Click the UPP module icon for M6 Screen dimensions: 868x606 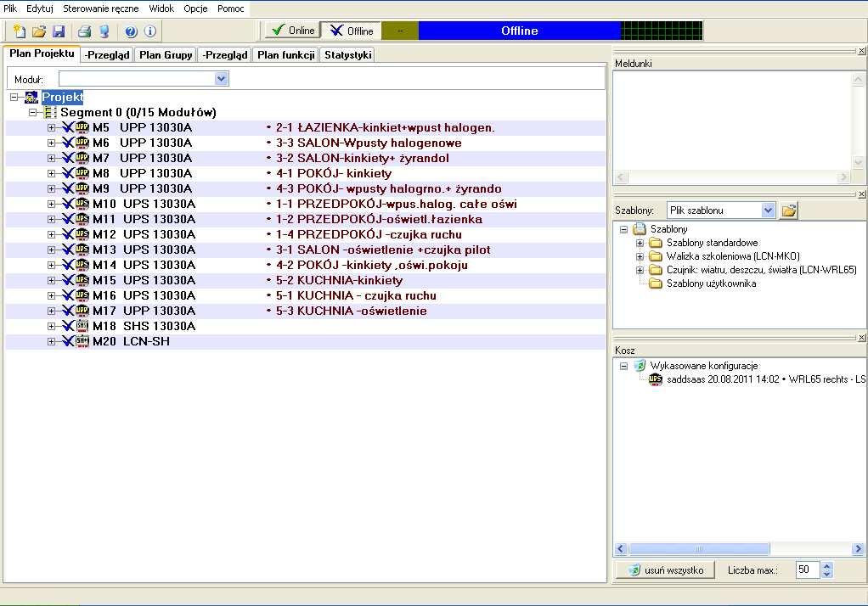click(82, 143)
